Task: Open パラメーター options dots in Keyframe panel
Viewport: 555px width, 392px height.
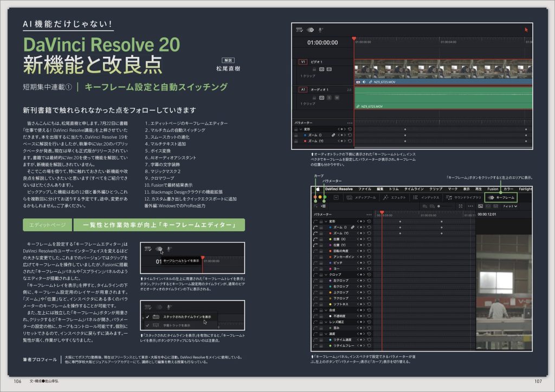Action: [369, 214]
